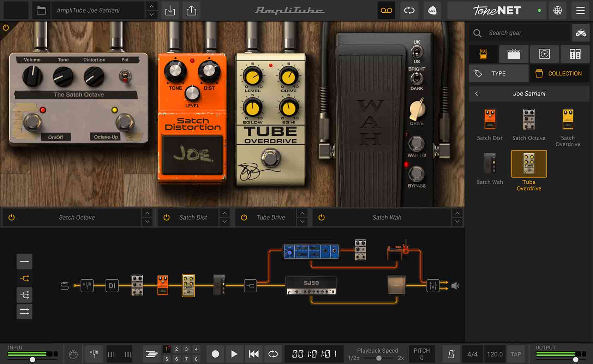593x364 pixels.
Task: Adjust the Playback Speed slider
Action: point(379,358)
